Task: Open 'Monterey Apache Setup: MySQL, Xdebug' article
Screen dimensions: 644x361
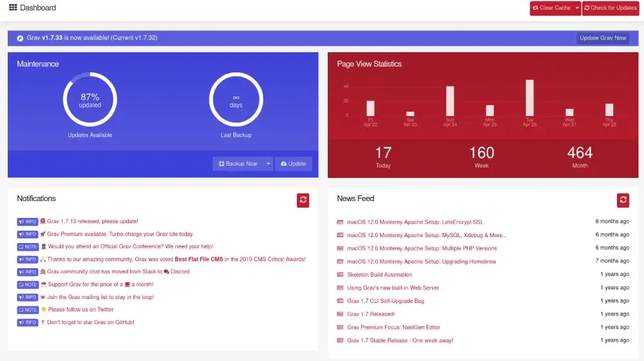Action: (x=427, y=235)
